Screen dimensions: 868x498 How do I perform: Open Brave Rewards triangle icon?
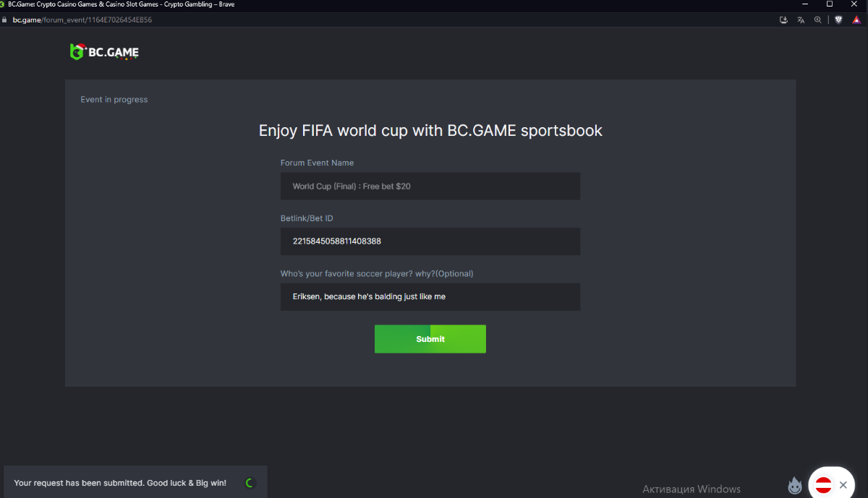pos(856,20)
